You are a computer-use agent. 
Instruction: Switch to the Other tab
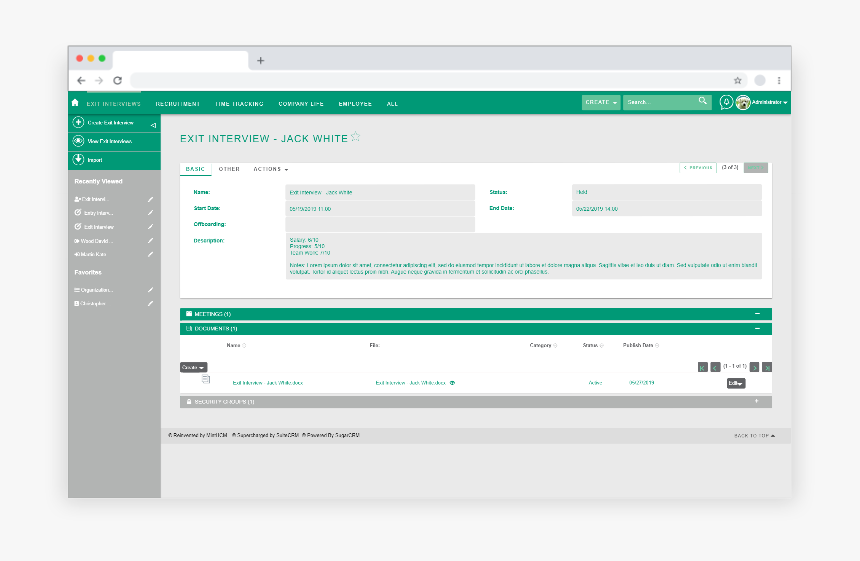pyautogui.click(x=229, y=169)
